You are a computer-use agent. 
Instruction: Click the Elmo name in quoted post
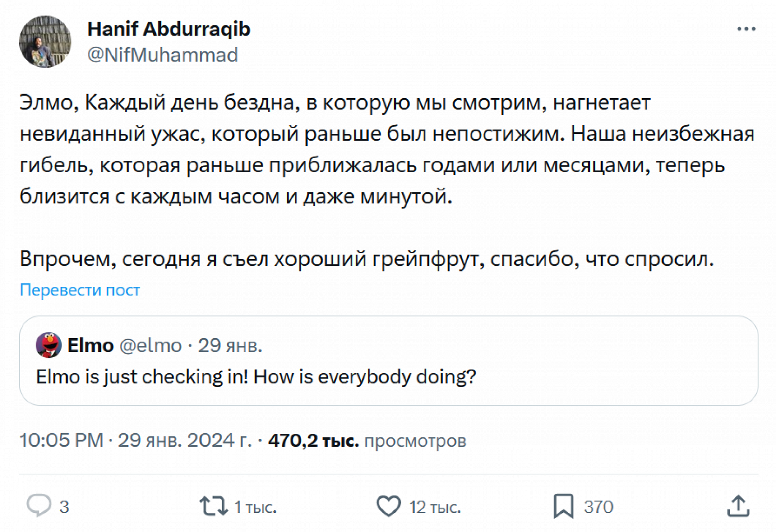[91, 345]
